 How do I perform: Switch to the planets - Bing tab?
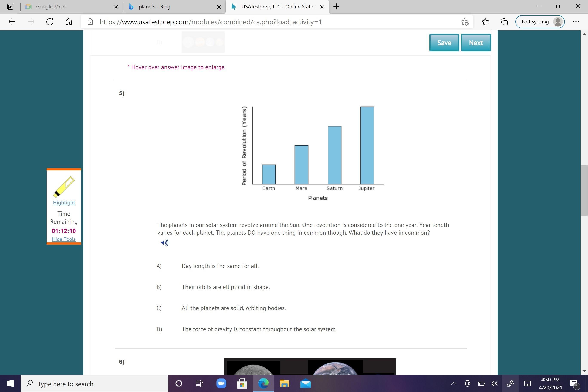pyautogui.click(x=154, y=7)
